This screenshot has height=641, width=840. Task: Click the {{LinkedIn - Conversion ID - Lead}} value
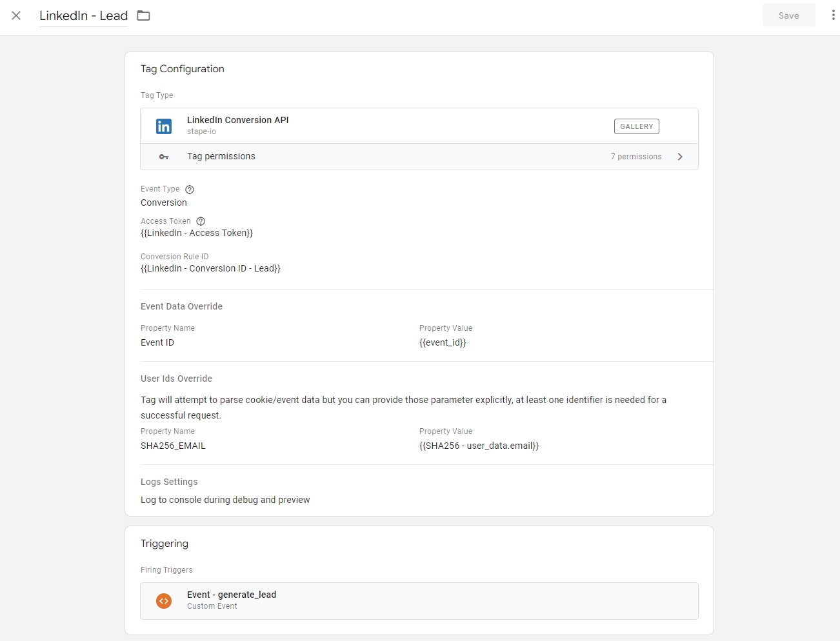tap(210, 268)
